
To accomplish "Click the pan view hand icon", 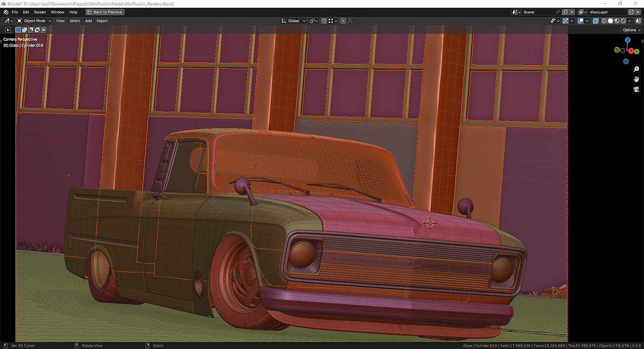I will click(636, 79).
